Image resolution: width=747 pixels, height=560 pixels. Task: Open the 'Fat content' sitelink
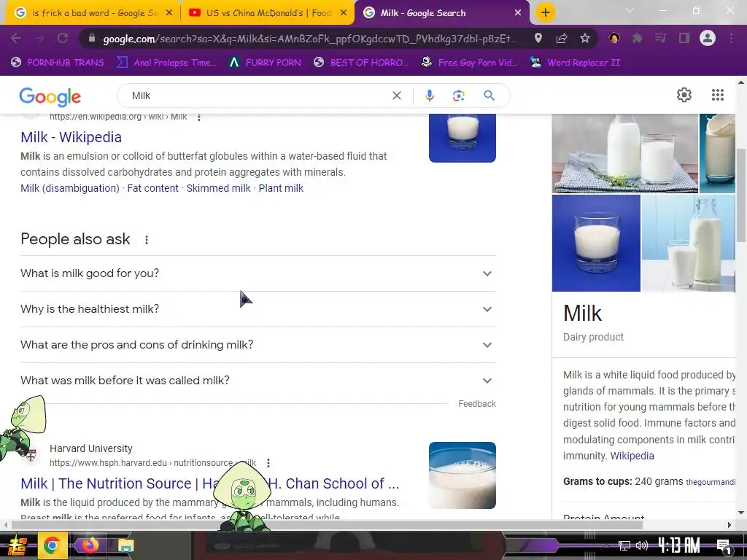(152, 188)
